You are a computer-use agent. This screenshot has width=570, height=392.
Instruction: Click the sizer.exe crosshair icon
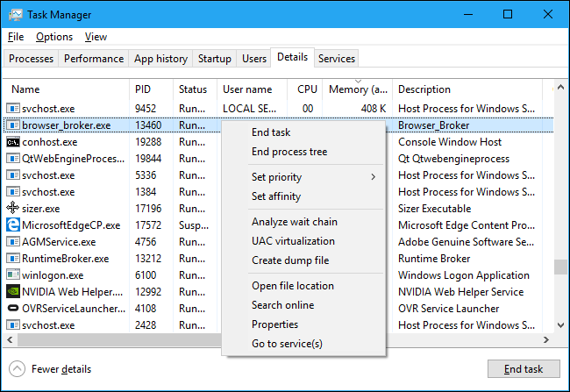[x=13, y=209]
